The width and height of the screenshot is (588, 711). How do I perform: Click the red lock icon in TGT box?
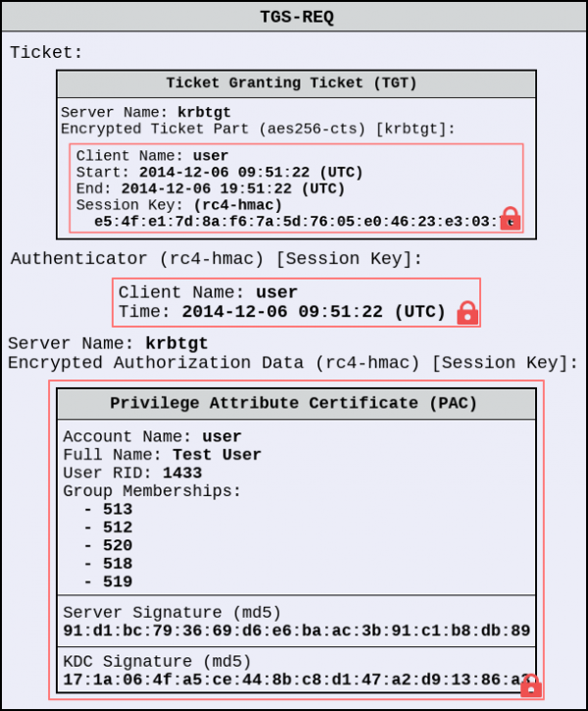click(510, 219)
